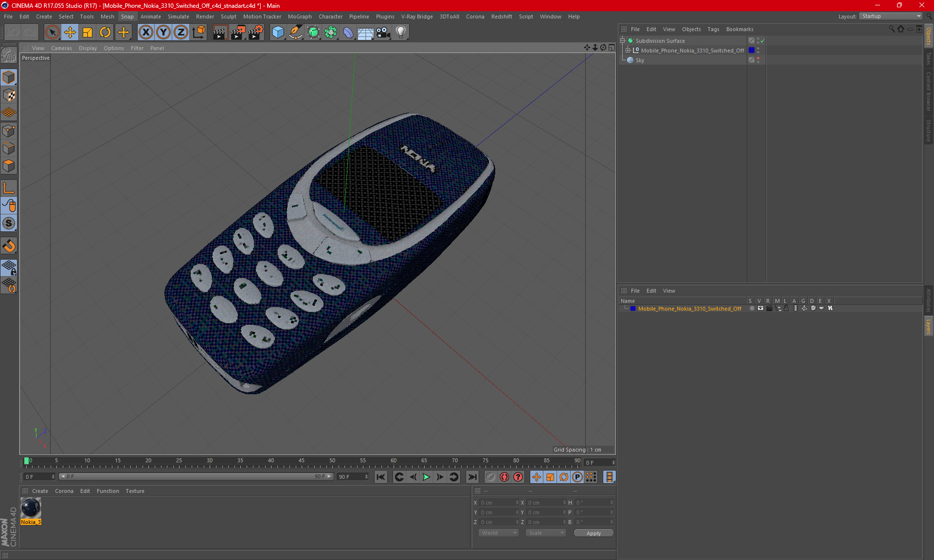Toggle Sky visibility dots
This screenshot has width=934, height=560.
758,60
